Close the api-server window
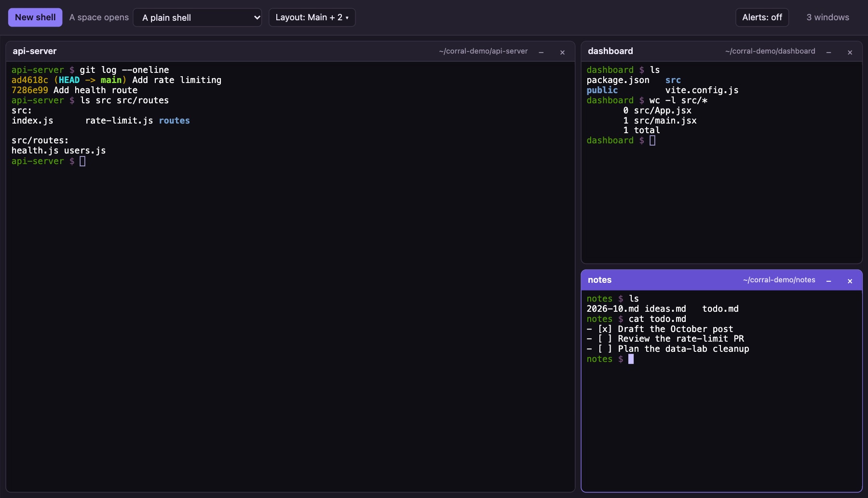Screen dimensions: 868x498 pyautogui.click(x=562, y=52)
